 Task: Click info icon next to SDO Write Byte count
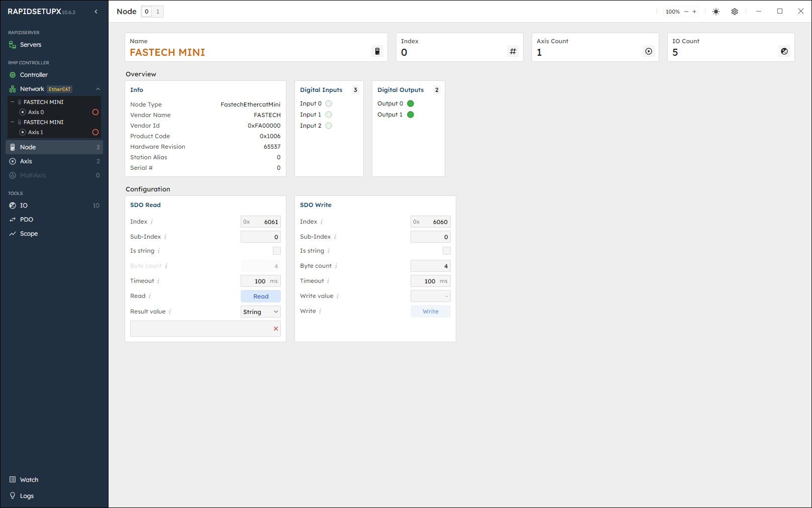click(336, 266)
